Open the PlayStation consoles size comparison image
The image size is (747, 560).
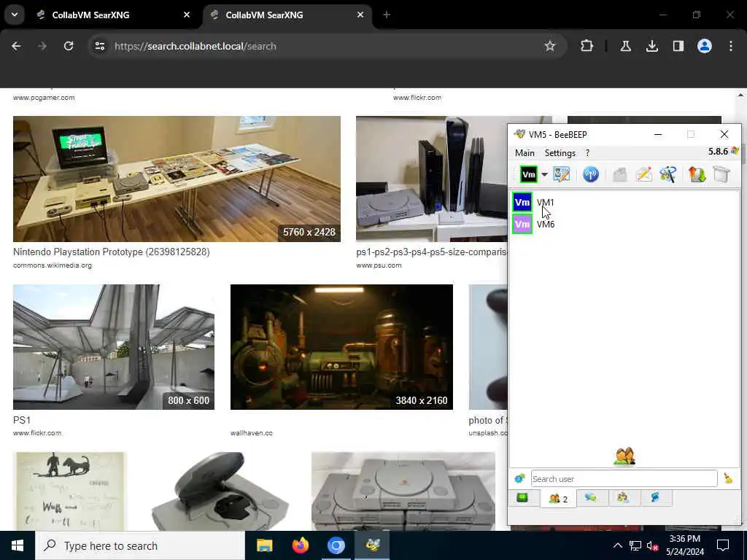pyautogui.click(x=432, y=179)
